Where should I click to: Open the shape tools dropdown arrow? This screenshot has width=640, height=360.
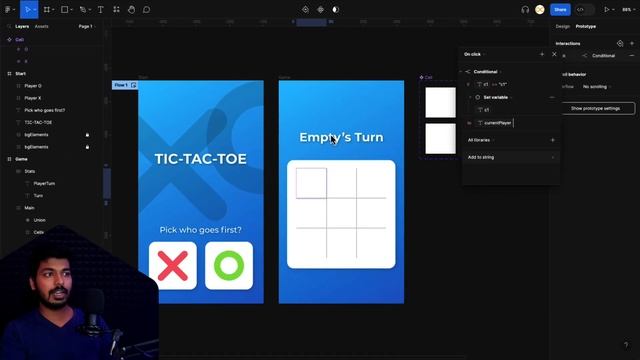(72, 10)
